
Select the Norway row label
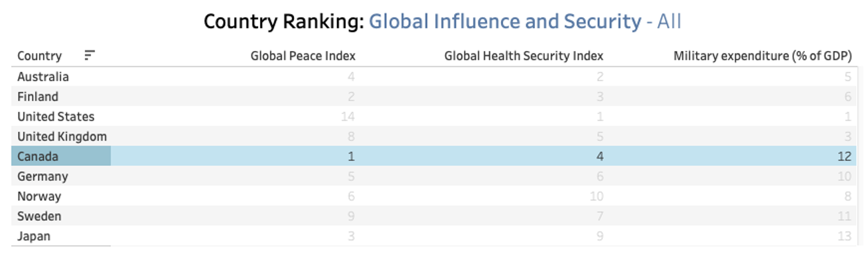39,196
